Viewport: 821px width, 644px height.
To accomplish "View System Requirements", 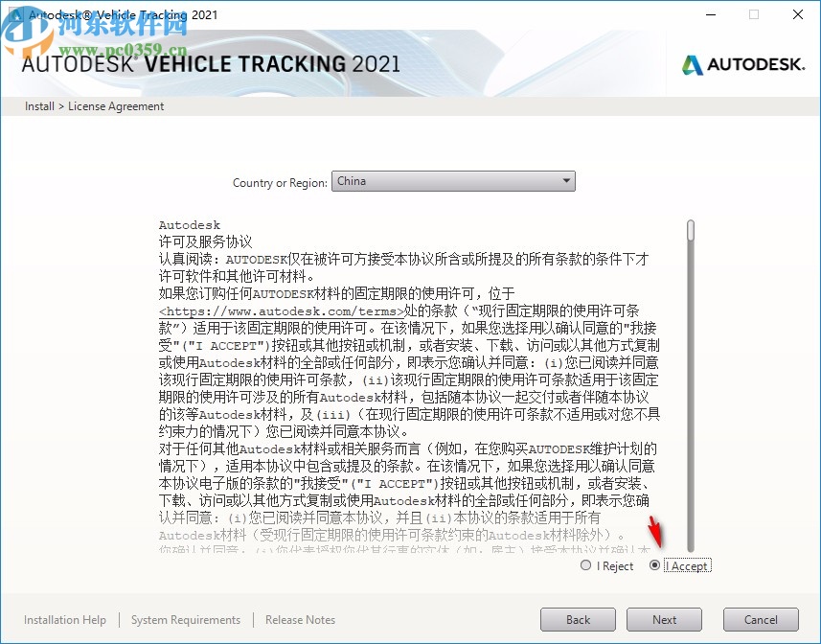I will (x=185, y=620).
